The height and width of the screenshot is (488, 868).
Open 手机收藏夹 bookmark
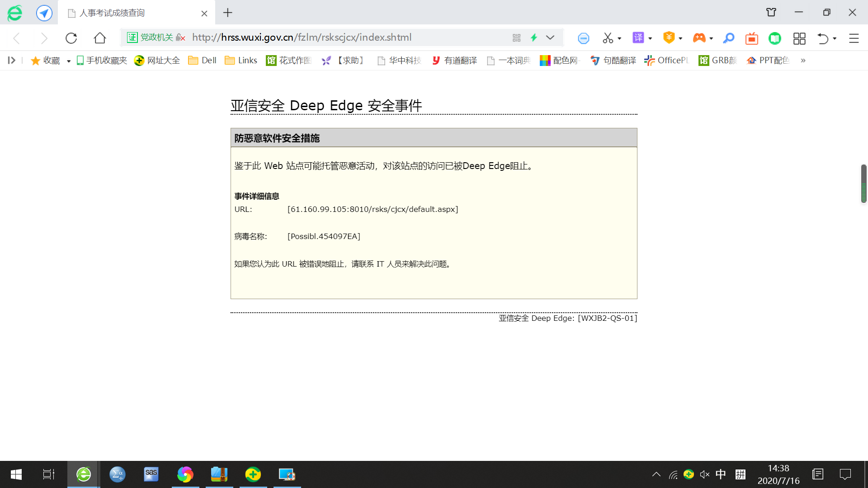coord(102,60)
